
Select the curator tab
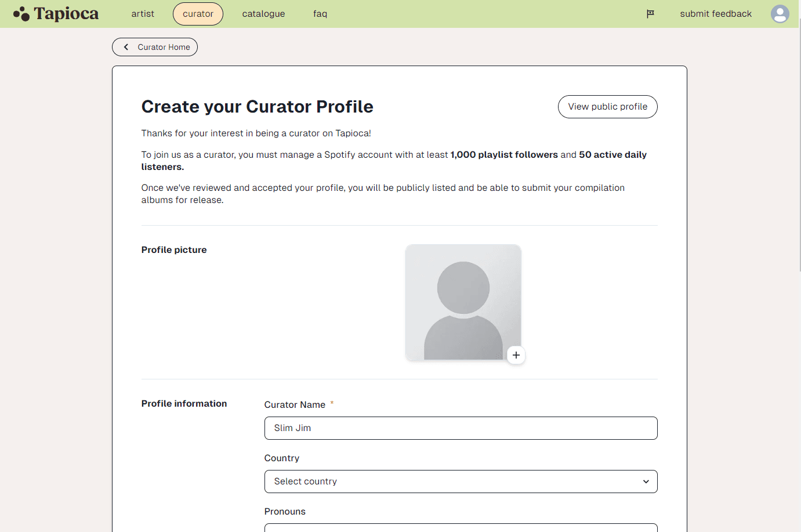pos(198,14)
